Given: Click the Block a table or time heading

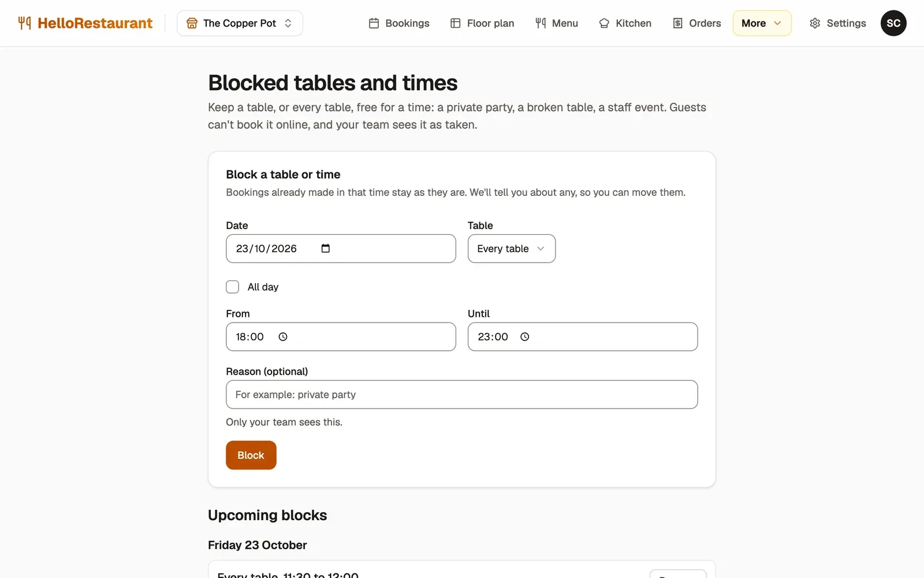Looking at the screenshot, I should [x=283, y=175].
